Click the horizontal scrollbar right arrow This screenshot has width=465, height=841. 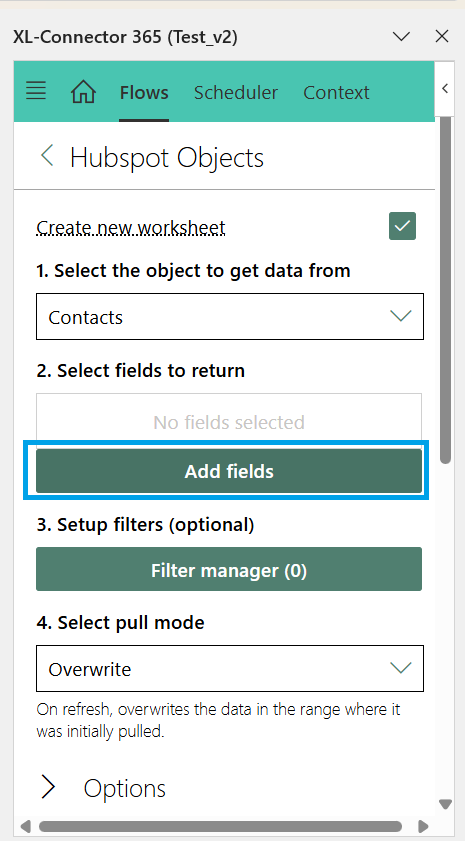click(x=423, y=826)
